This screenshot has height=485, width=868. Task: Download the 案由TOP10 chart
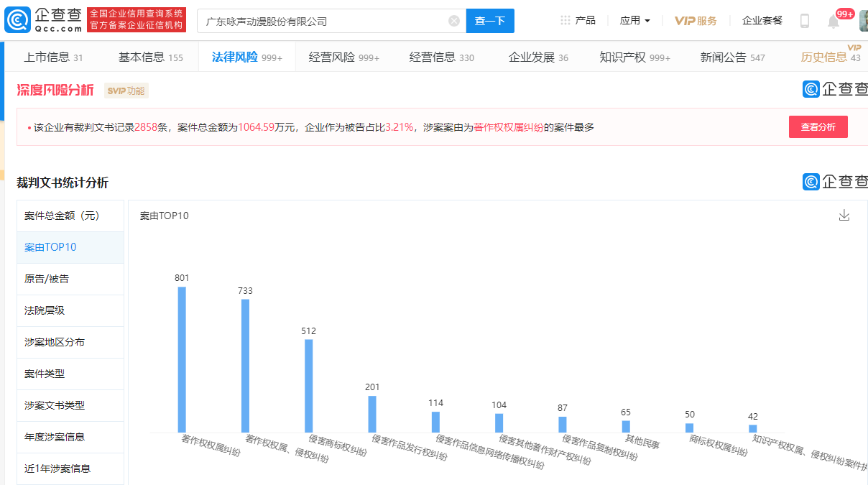844,216
